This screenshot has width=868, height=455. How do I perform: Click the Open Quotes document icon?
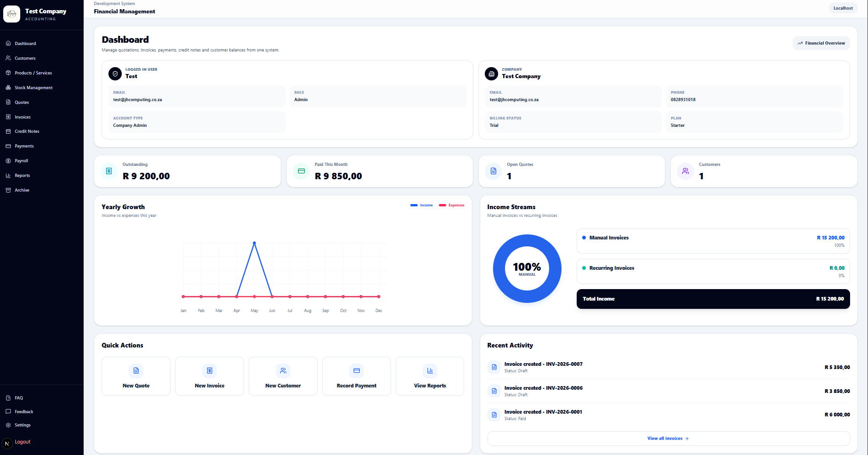click(493, 171)
